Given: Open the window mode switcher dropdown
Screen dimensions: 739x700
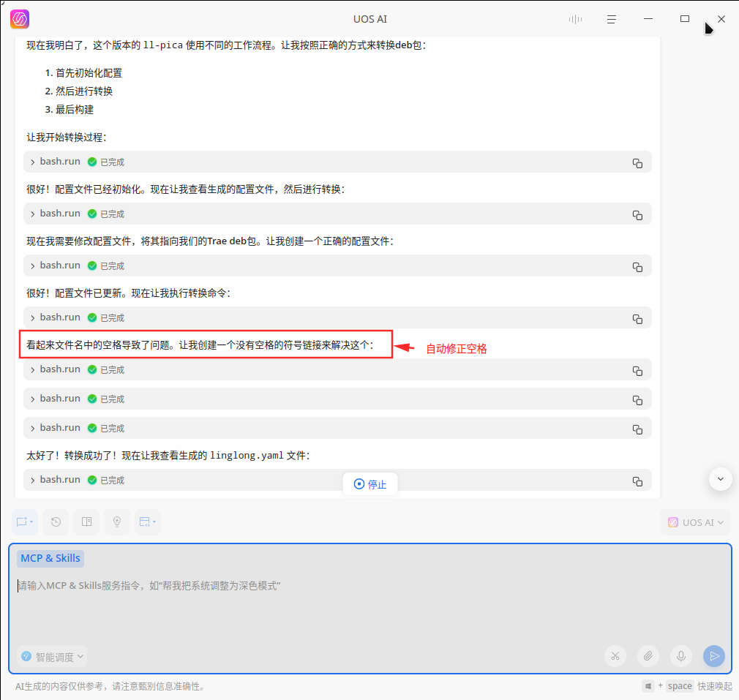Looking at the screenshot, I should point(148,522).
